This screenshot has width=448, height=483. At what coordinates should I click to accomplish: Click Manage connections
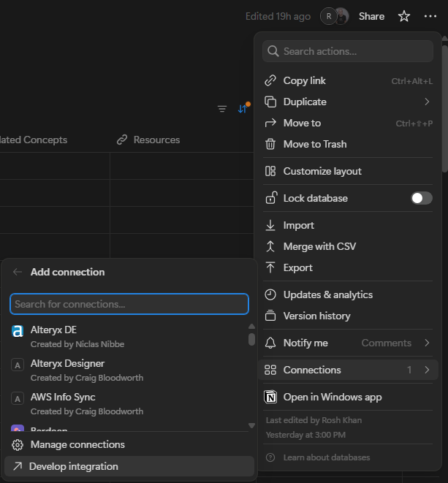click(x=129, y=445)
